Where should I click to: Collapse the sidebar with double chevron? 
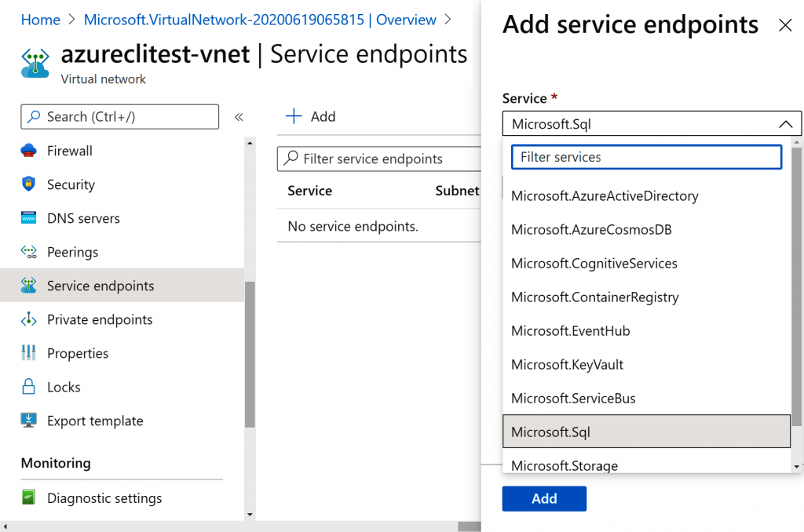tap(239, 117)
